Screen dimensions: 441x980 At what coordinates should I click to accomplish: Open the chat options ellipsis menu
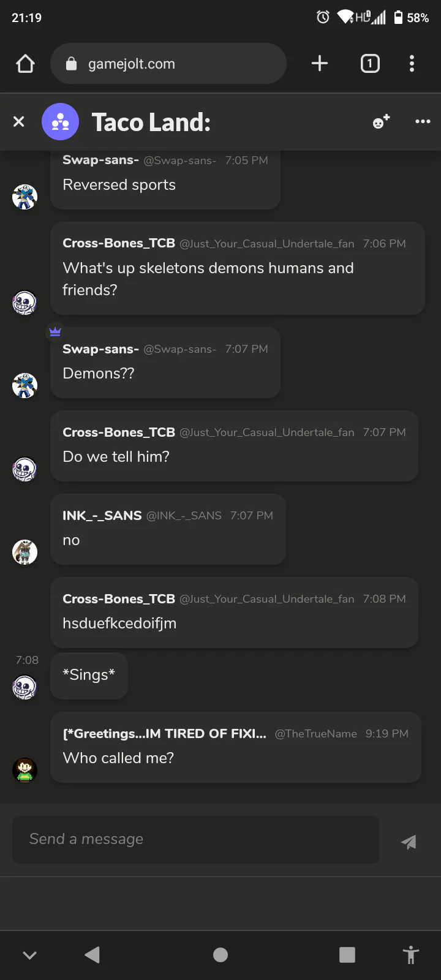pos(423,122)
